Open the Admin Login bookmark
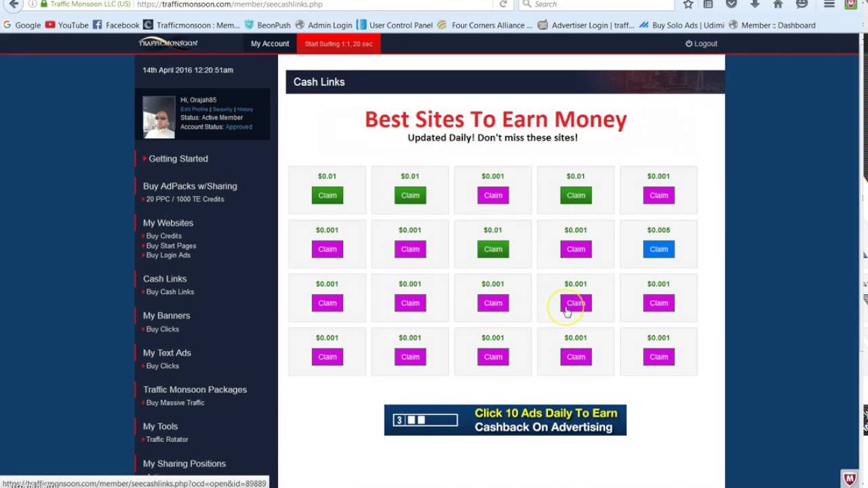868x488 pixels. point(323,25)
